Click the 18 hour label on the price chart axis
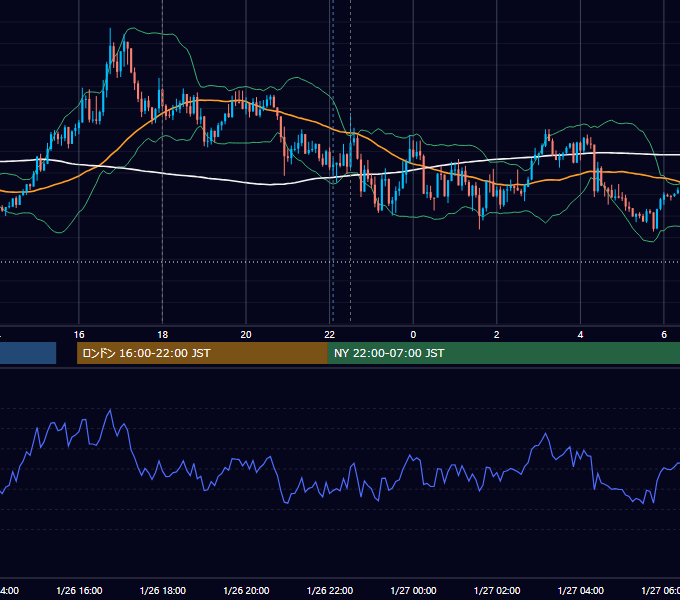680x600 pixels. click(163, 335)
